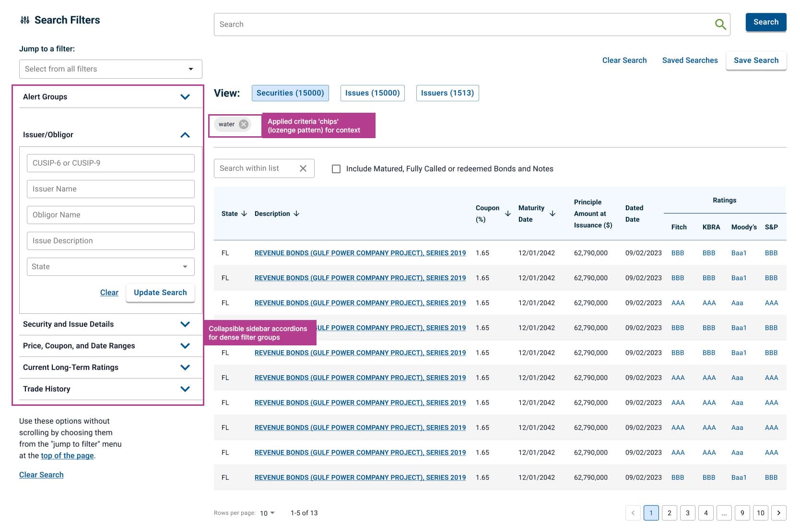Click Update Search button
This screenshot has width=800, height=532.
160,293
